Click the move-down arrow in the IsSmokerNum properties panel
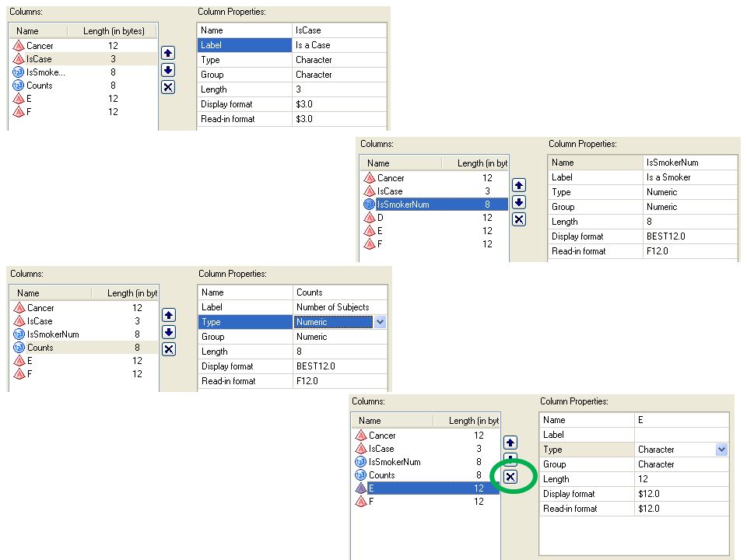Viewport: 747px width, 560px height. coord(519,202)
